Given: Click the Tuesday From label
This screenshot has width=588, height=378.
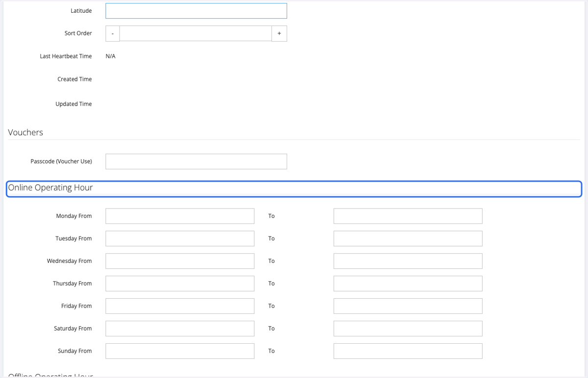Looking at the screenshot, I should click(x=73, y=238).
